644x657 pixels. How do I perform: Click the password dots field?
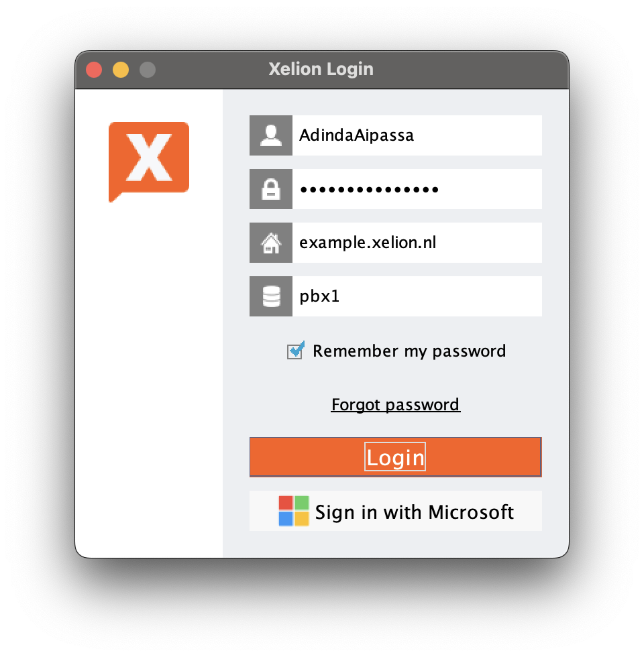click(416, 188)
